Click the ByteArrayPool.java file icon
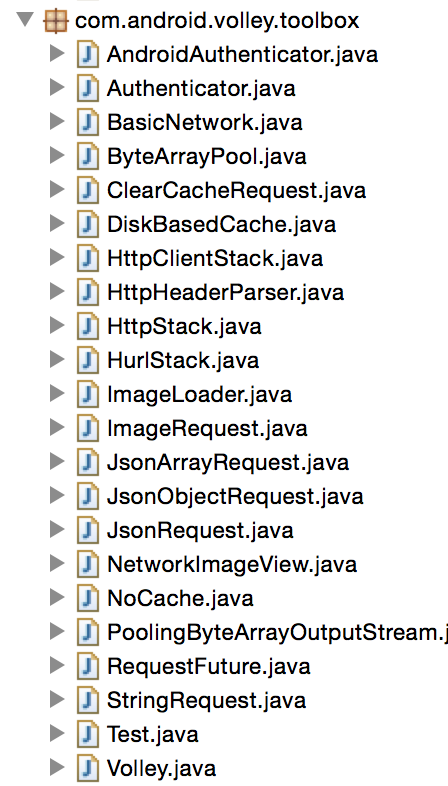 click(88, 157)
